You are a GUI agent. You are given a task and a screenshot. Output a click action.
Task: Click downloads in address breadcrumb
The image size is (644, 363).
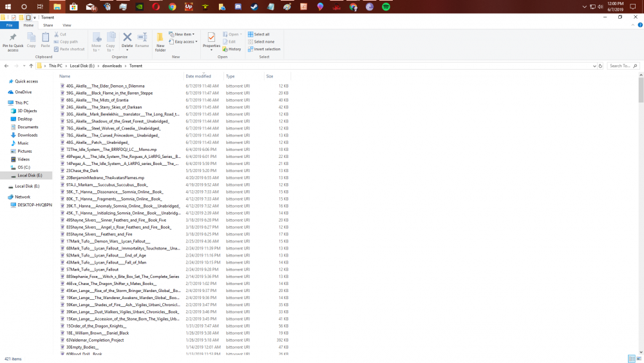(111, 66)
